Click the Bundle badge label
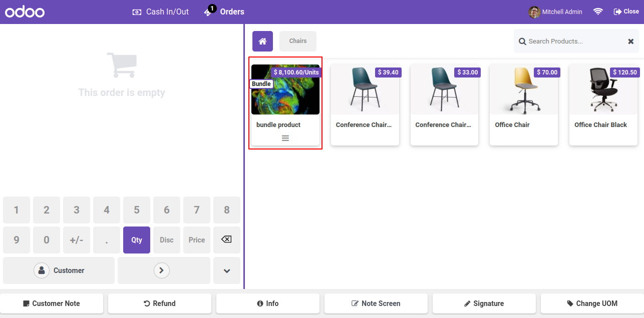 (261, 84)
